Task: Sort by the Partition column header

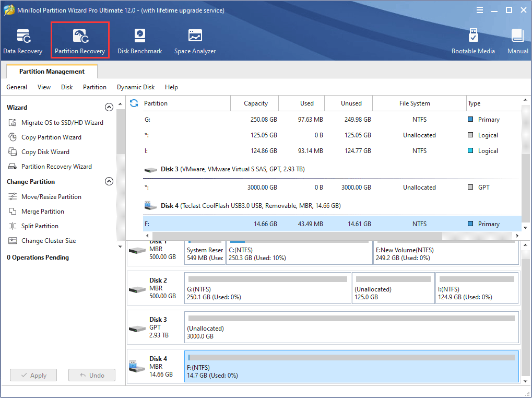Action: [x=186, y=103]
